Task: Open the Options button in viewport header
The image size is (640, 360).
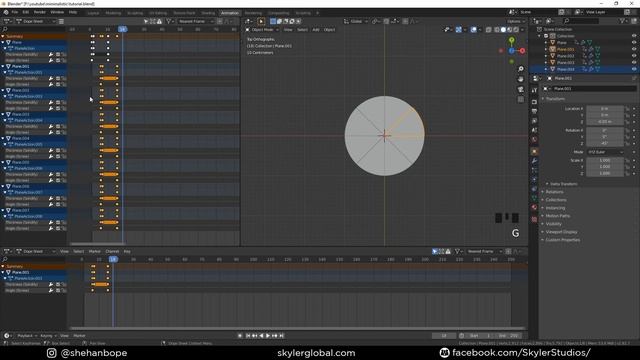Action: pos(515,21)
